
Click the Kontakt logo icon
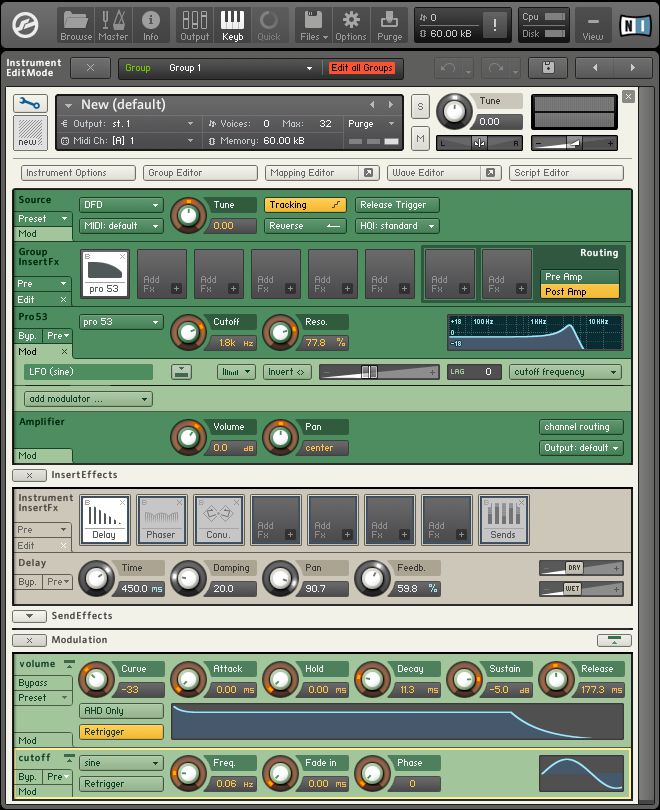click(25, 25)
